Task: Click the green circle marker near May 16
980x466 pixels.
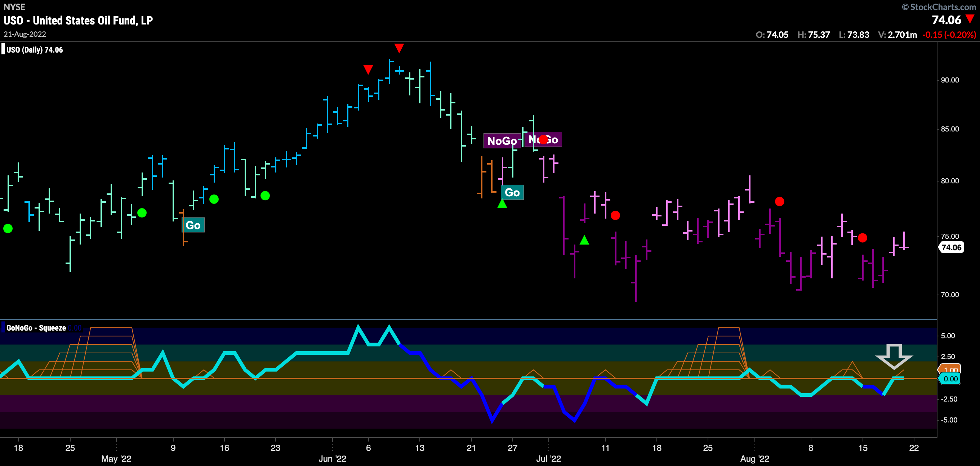Action: click(214, 200)
